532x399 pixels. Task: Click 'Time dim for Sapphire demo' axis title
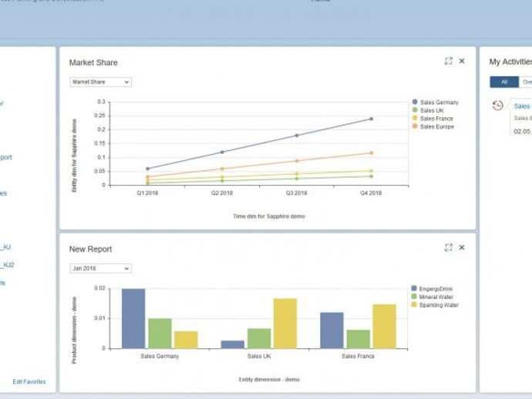tap(269, 216)
